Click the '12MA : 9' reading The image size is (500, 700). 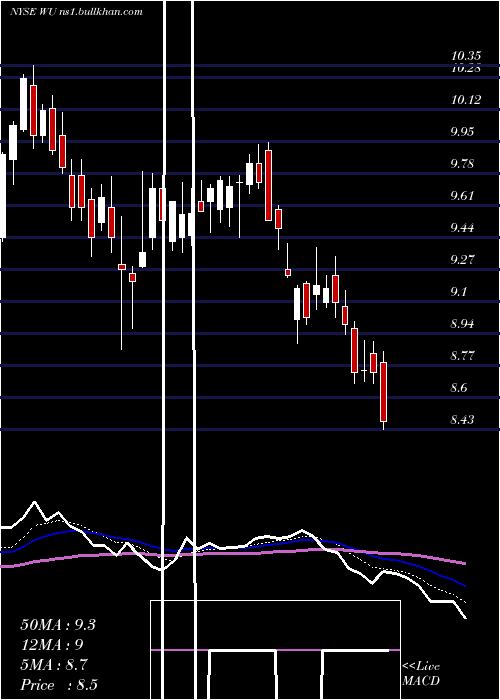[52, 645]
